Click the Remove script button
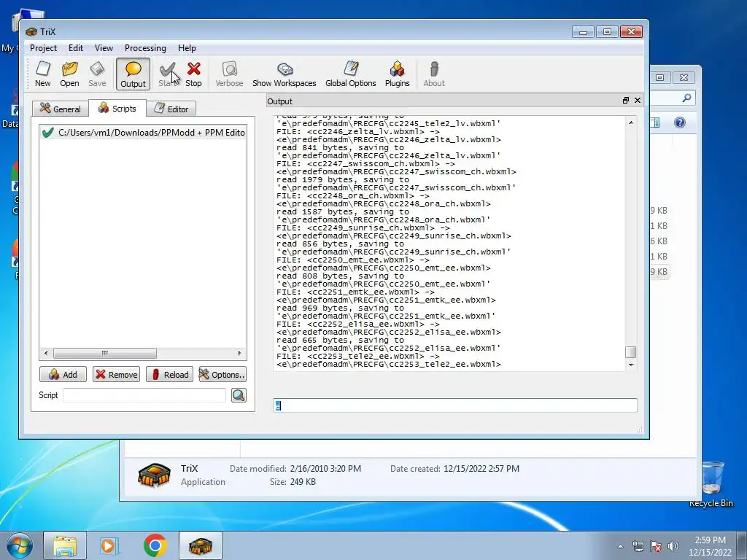Viewport: 747px width, 560px height. tap(116, 374)
